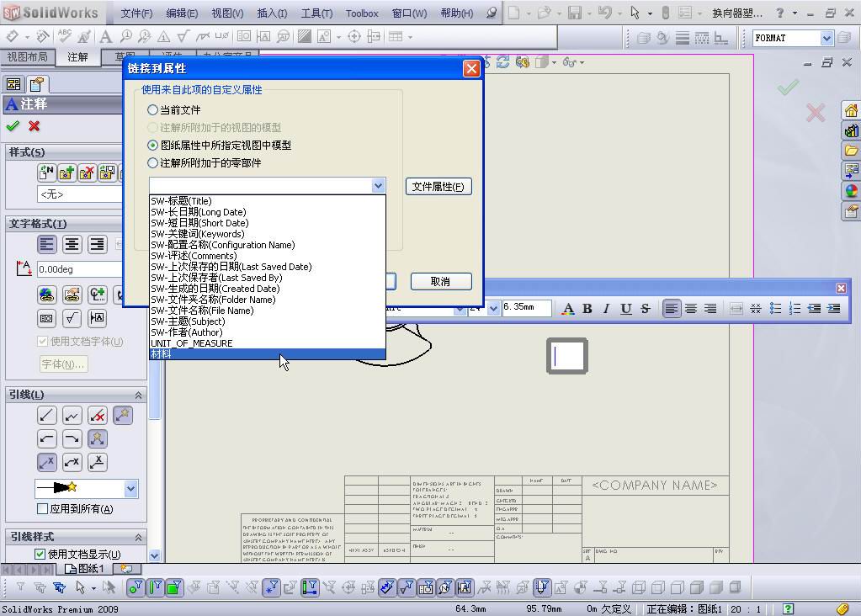Open the 工具 menu
This screenshot has height=616, width=861.
[x=316, y=13]
